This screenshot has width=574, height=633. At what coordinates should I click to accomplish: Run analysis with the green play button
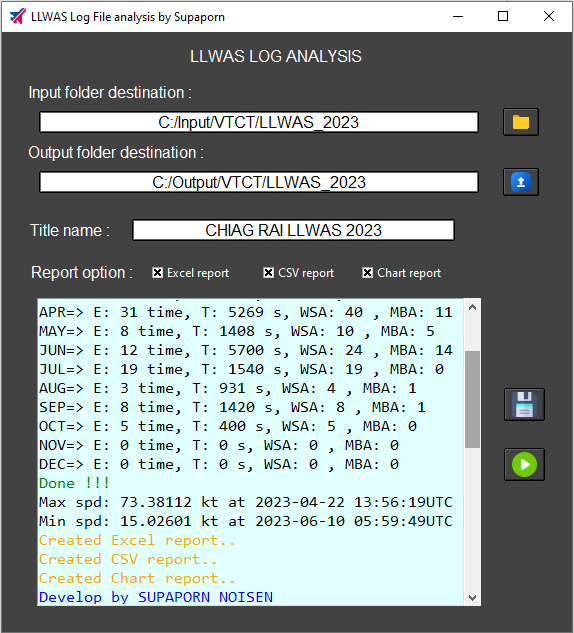[x=524, y=465]
